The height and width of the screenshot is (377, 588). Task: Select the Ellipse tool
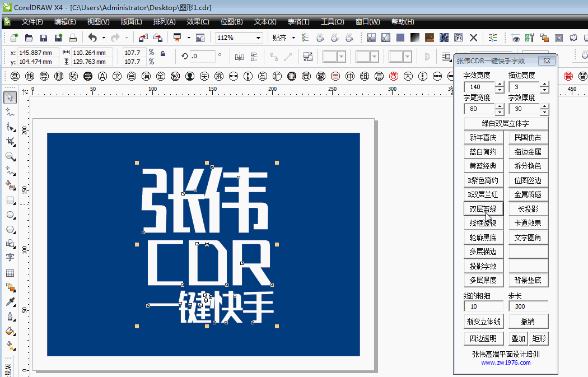(10, 215)
